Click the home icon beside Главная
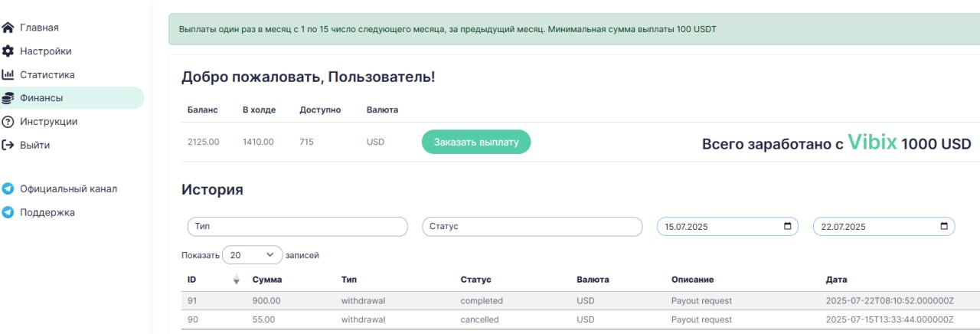The width and height of the screenshot is (980, 334). tap(8, 28)
